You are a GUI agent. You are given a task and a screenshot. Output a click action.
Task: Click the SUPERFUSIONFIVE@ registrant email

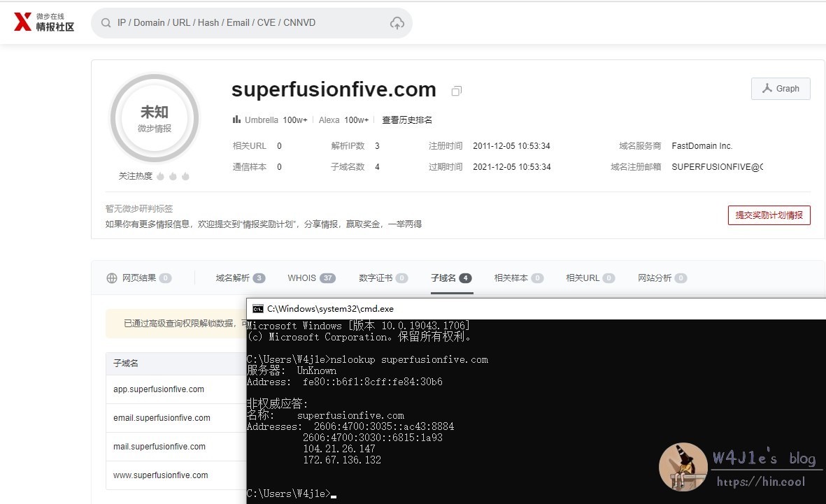[718, 167]
